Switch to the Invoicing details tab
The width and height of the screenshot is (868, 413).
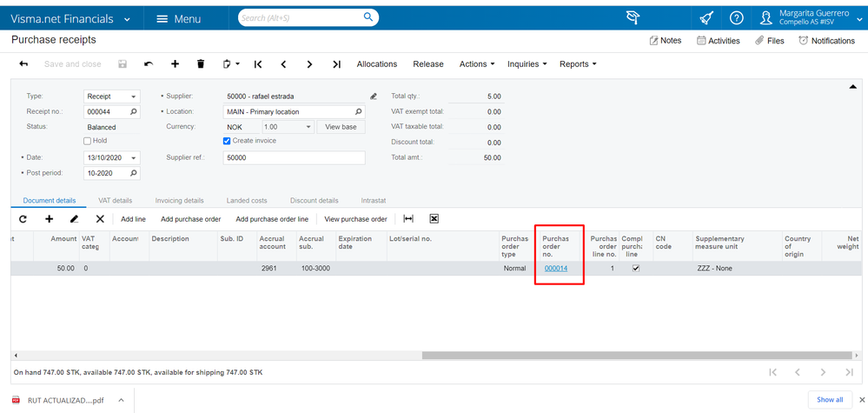[179, 200]
